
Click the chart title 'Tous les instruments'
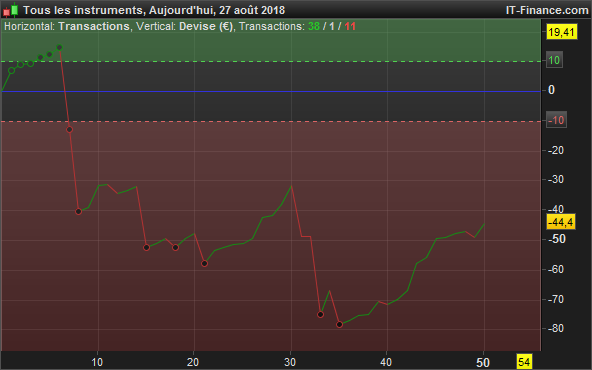[x=83, y=10]
